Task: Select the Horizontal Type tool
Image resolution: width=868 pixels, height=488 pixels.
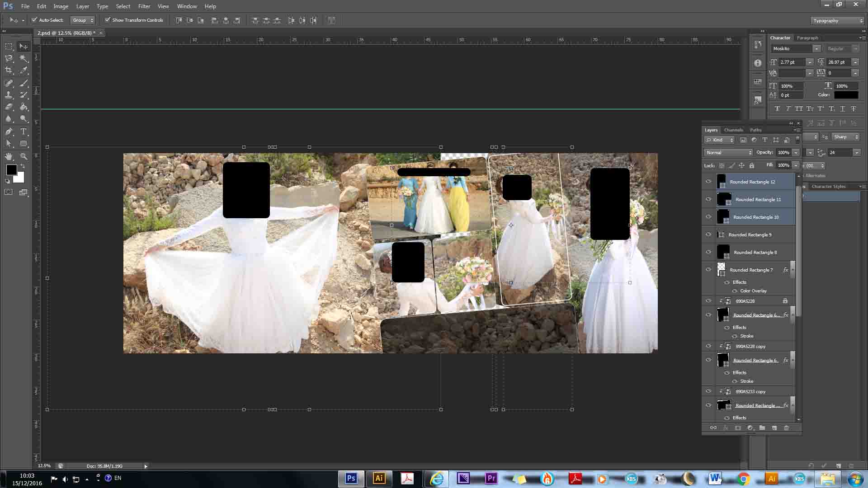Action: click(x=24, y=131)
